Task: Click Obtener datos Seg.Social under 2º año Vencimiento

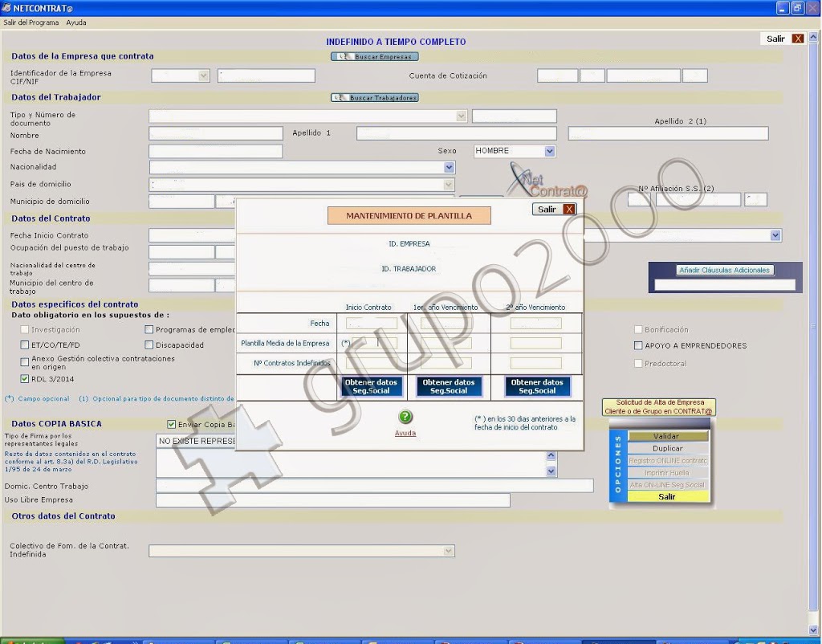Action: 537,386
